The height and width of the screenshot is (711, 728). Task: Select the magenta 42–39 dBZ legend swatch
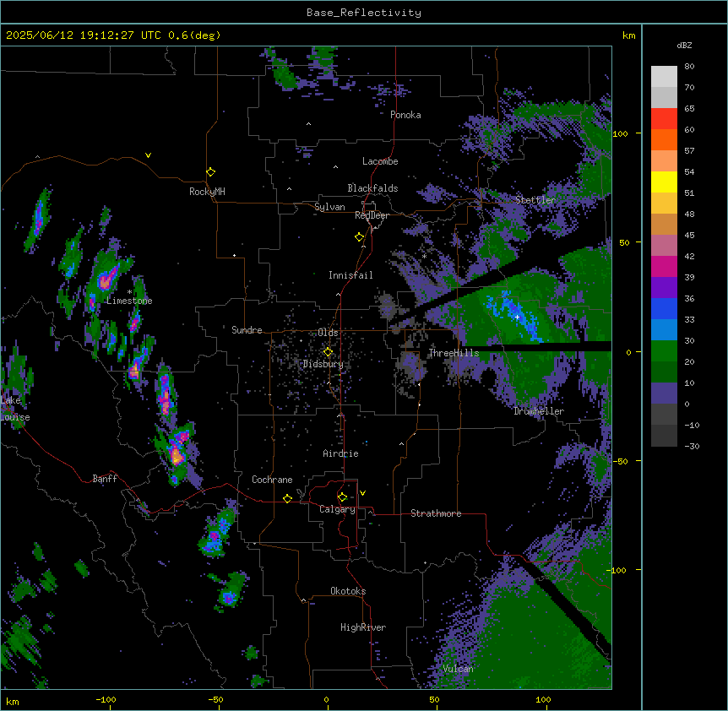click(x=664, y=266)
